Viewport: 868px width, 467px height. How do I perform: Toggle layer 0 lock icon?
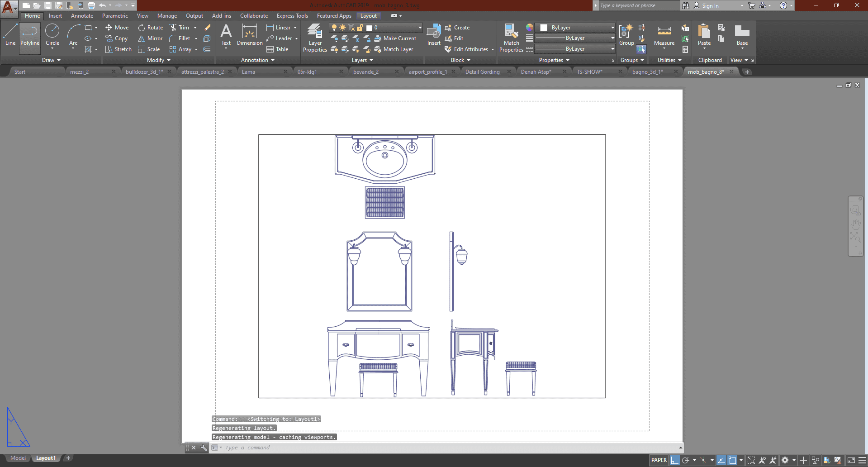coord(360,28)
